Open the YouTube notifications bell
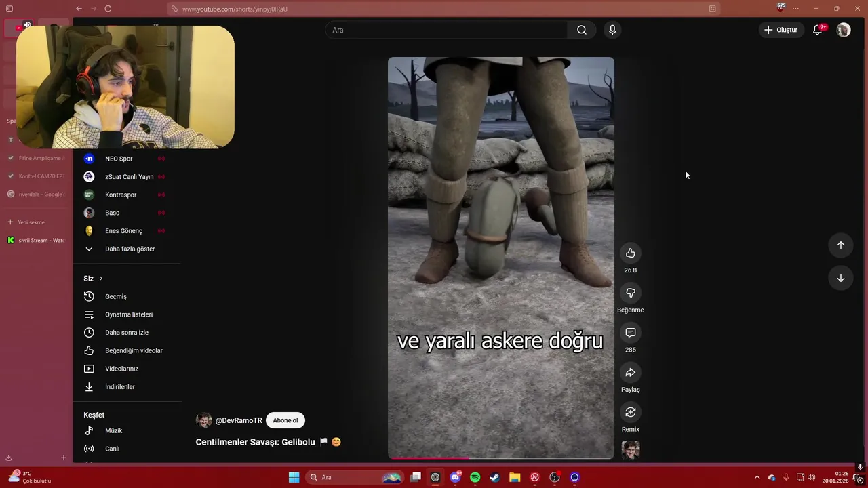This screenshot has height=488, width=868. pyautogui.click(x=818, y=30)
